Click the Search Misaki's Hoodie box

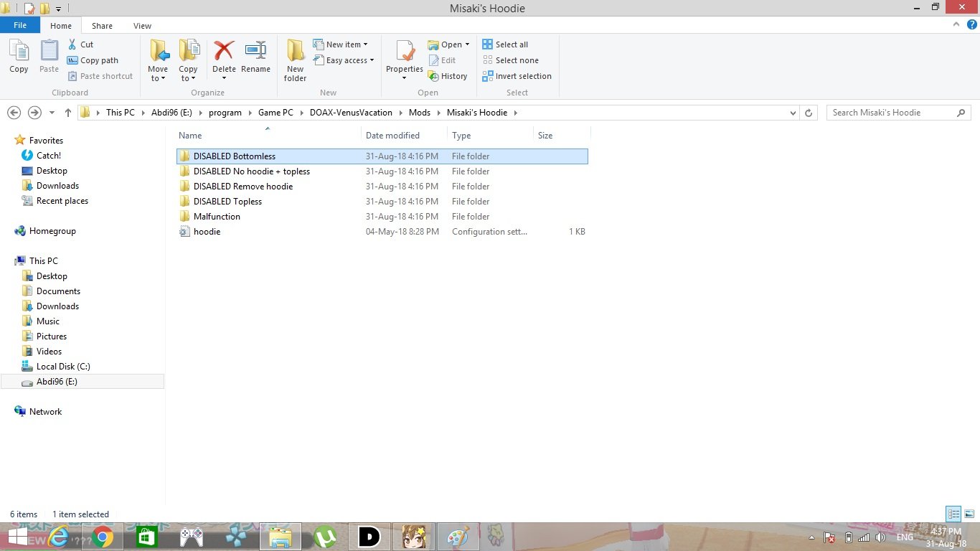(899, 113)
